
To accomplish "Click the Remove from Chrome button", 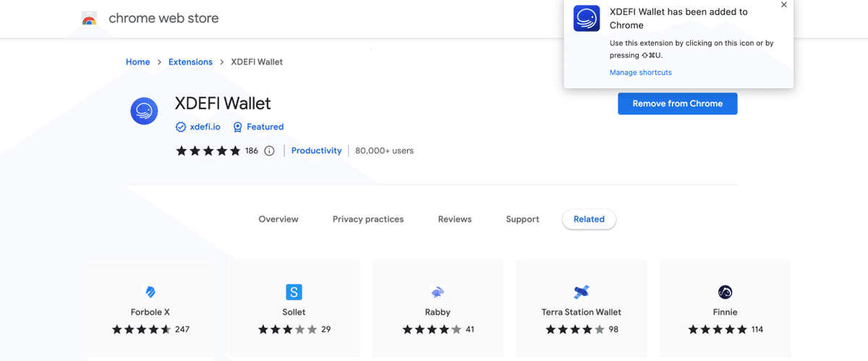I will [678, 103].
